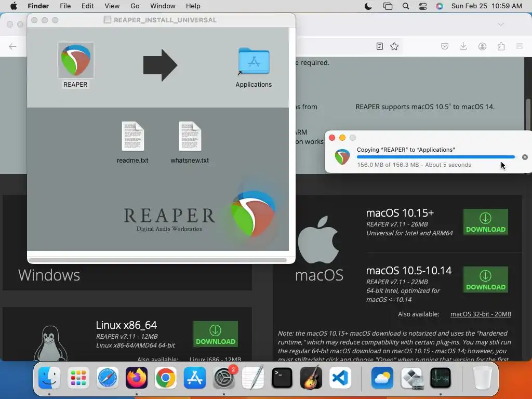Launch Safari from the Dock
Image resolution: width=532 pixels, height=399 pixels.
tap(108, 378)
